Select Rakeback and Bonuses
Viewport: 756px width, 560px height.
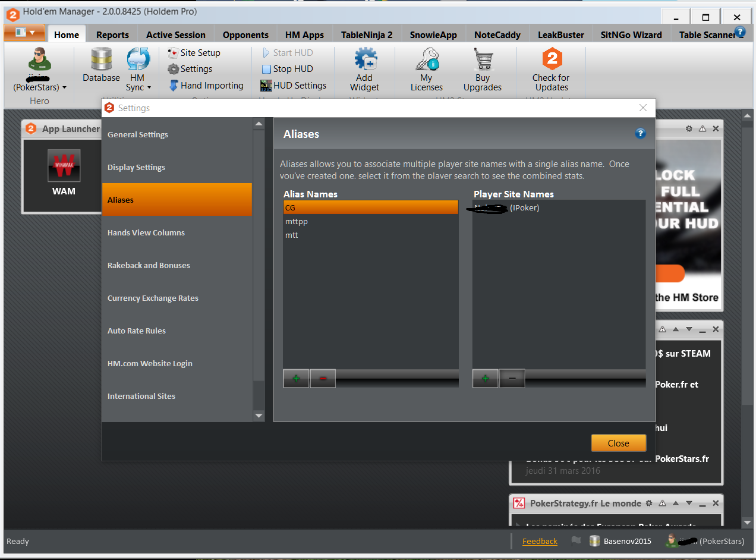click(x=177, y=265)
